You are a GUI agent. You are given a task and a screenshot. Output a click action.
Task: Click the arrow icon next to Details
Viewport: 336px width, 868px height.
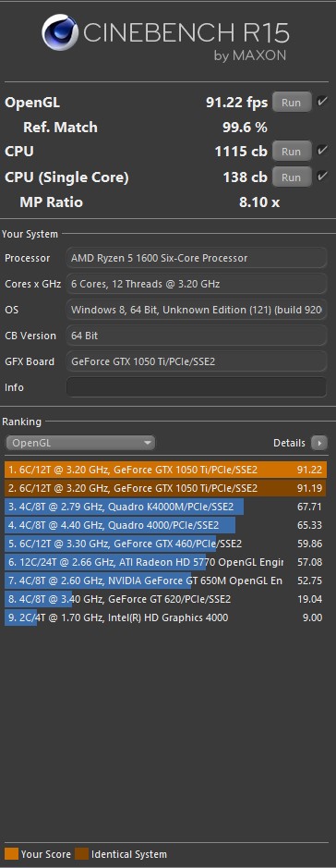point(318,443)
